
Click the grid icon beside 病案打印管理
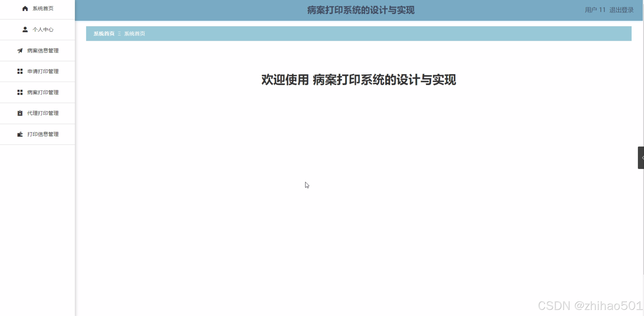20,92
